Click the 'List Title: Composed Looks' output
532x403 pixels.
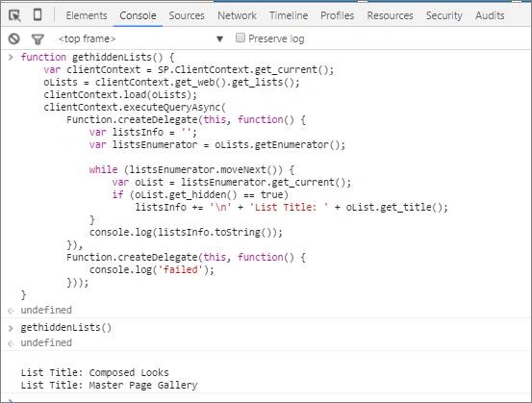pyautogui.click(x=94, y=372)
